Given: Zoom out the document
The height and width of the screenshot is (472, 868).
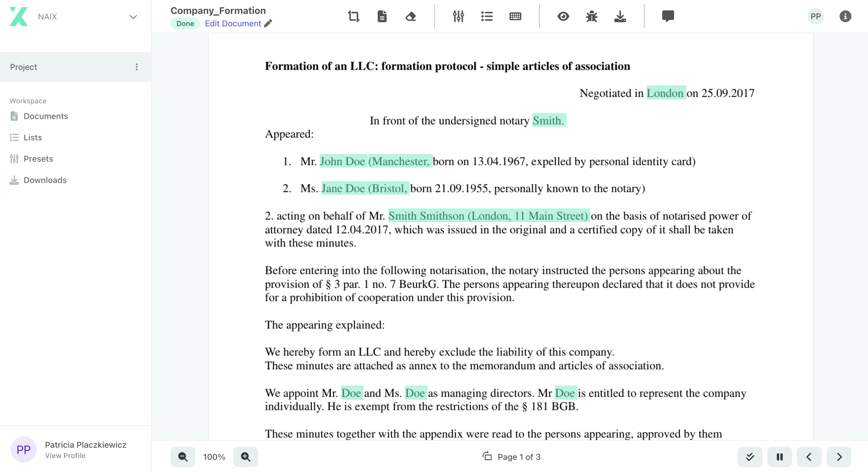Looking at the screenshot, I should tap(183, 457).
